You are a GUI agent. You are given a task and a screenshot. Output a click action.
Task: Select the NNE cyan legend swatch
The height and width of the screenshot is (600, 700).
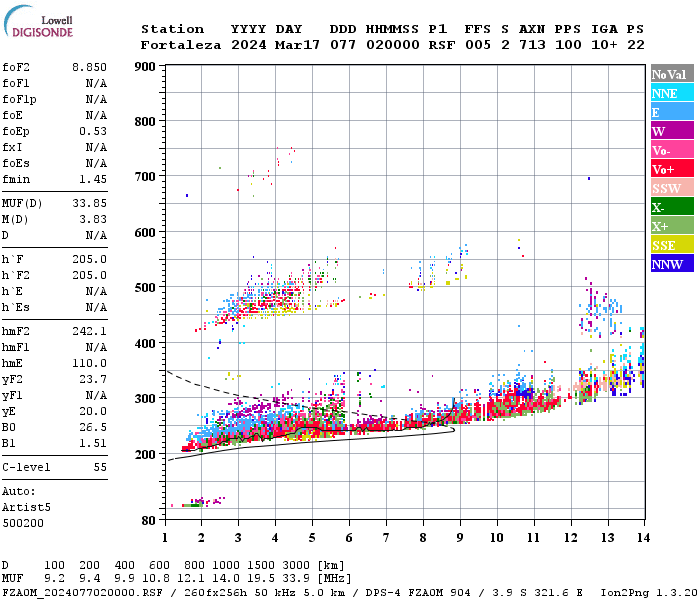pyautogui.click(x=672, y=93)
